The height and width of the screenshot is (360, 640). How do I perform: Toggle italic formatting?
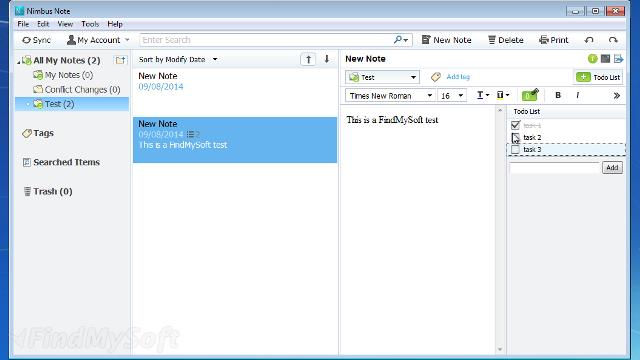578,95
